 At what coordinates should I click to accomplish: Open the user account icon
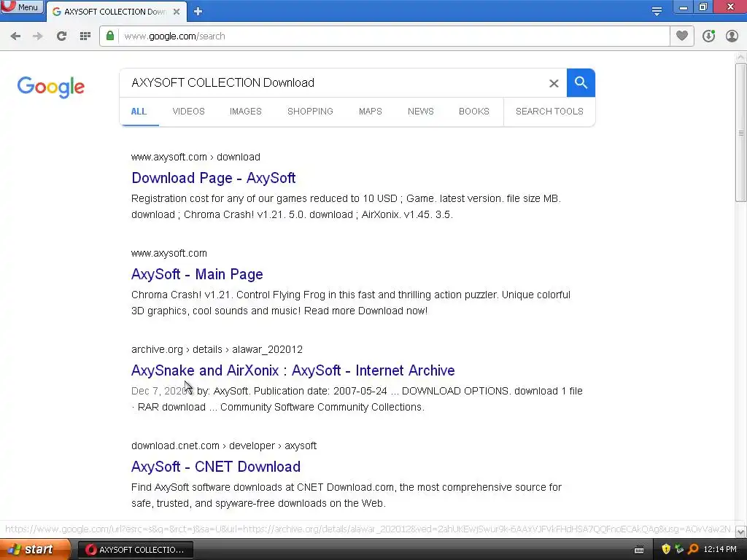coord(732,36)
